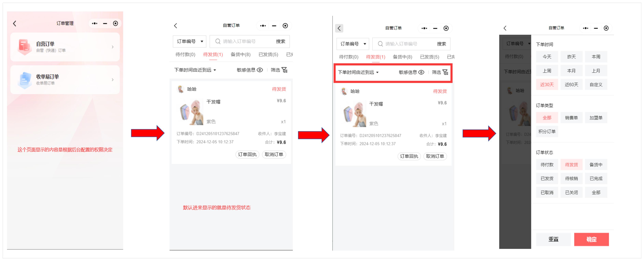Toggle 敏感信息 eye icon in second screen

260,70
